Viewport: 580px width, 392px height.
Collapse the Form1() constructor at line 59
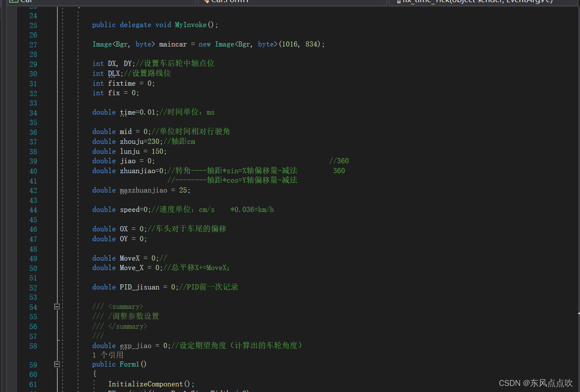57,364
